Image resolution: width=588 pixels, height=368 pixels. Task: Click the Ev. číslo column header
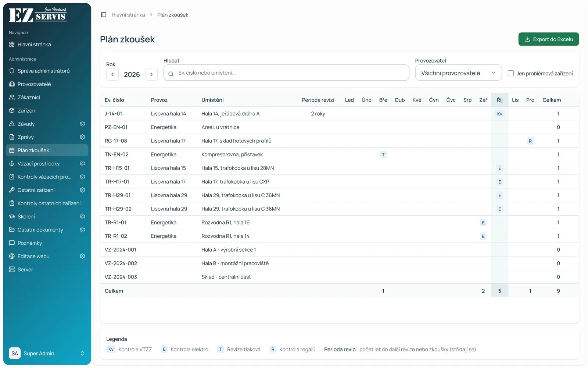pyautogui.click(x=114, y=100)
